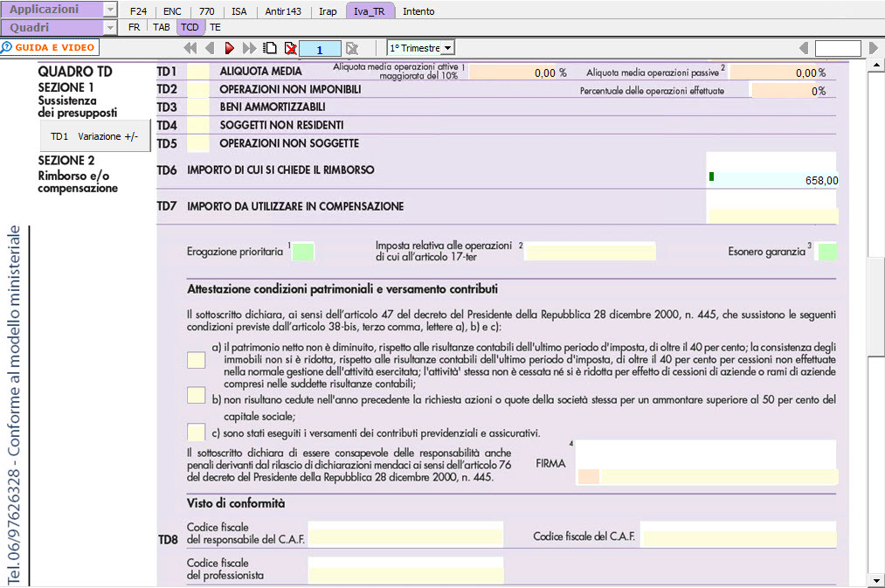Image resolution: width=885 pixels, height=588 pixels.
Task: Click the right arrow beside the top-right box
Action: 873,49
